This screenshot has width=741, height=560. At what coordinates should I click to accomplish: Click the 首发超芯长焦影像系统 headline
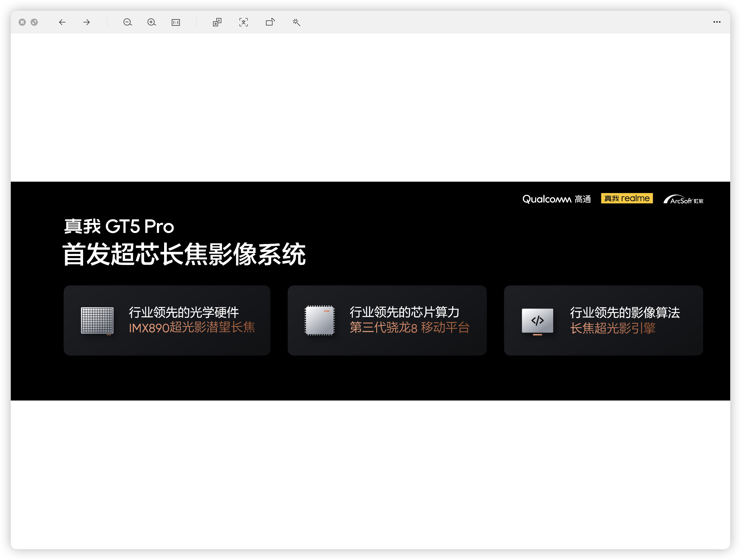click(x=184, y=255)
